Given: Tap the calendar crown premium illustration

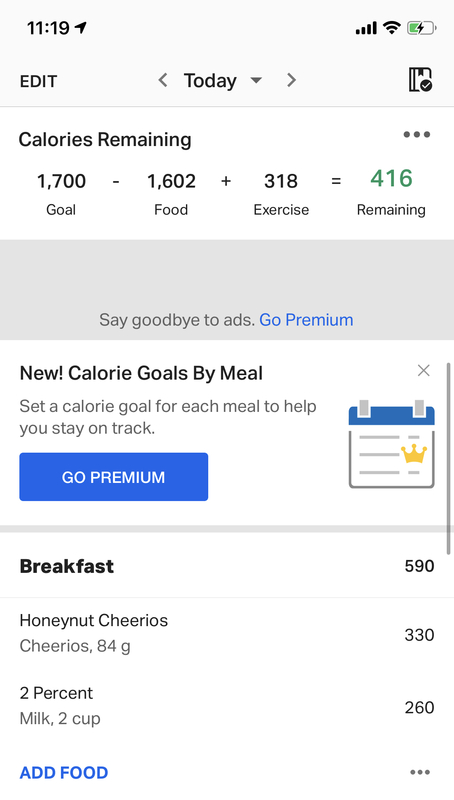Looking at the screenshot, I should (392, 444).
